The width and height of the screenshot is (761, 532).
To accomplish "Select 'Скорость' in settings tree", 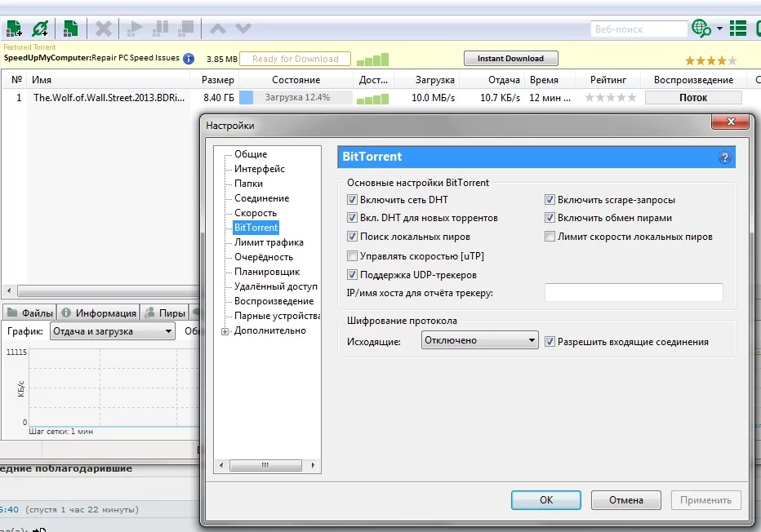I will (256, 213).
